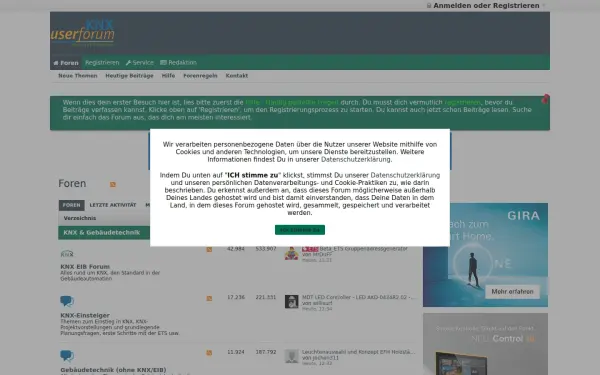The height and width of the screenshot is (375, 600).
Task: Click avatar beside MDT LED Controller post
Action: pos(292,302)
